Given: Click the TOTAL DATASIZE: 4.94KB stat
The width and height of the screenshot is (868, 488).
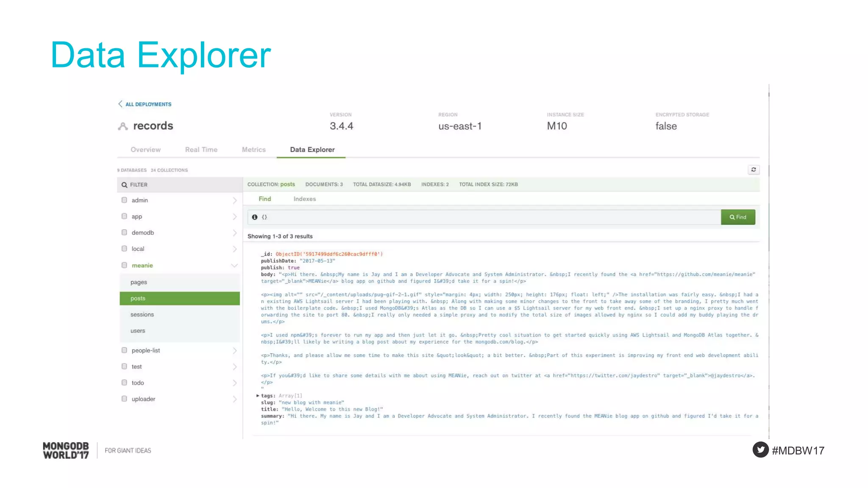Looking at the screenshot, I should [x=382, y=184].
